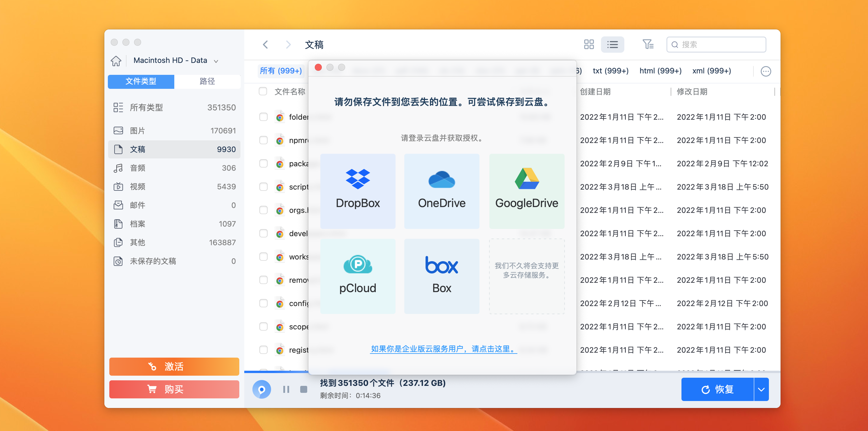Choose Box cloud storage tile

441,276
